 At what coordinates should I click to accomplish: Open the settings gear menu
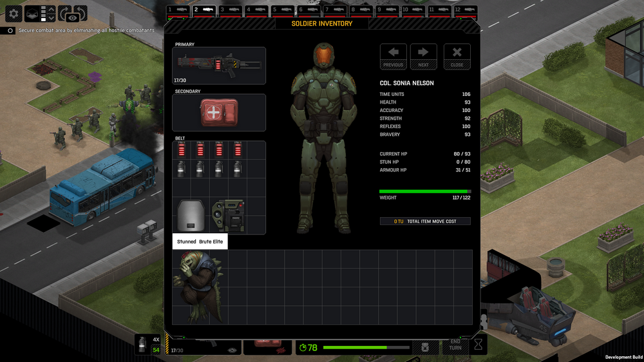tap(13, 14)
